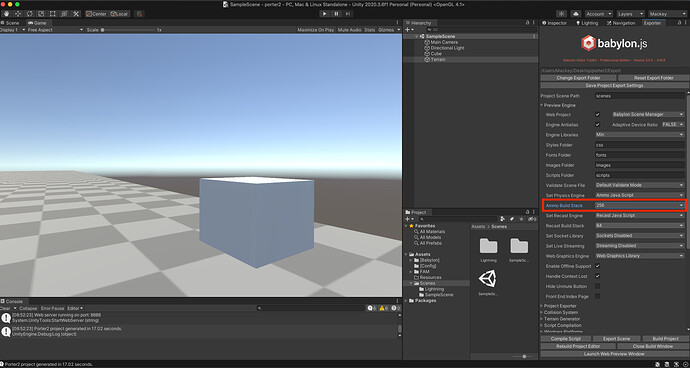Select the Cube object icon
Image resolution: width=690 pixels, height=368 pixels.
click(x=426, y=54)
